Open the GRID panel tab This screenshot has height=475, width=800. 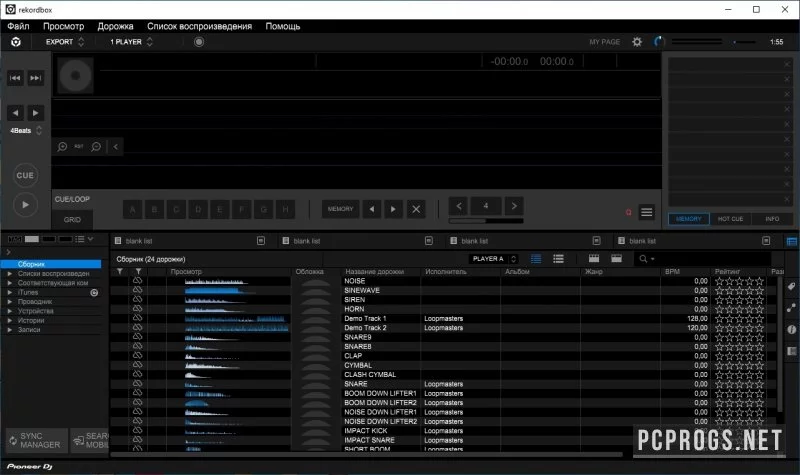click(72, 219)
